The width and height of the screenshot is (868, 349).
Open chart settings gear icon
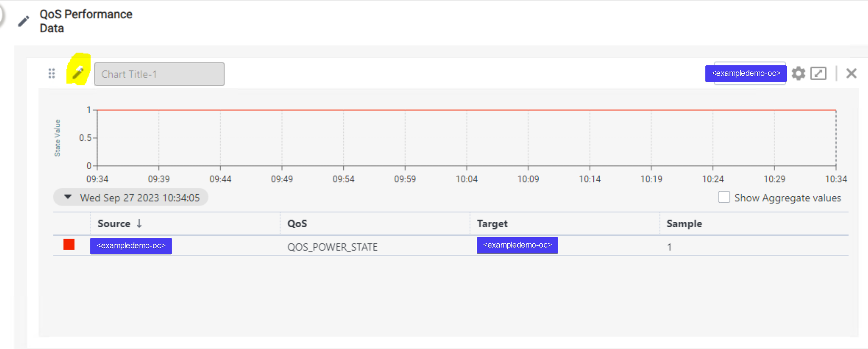(798, 73)
